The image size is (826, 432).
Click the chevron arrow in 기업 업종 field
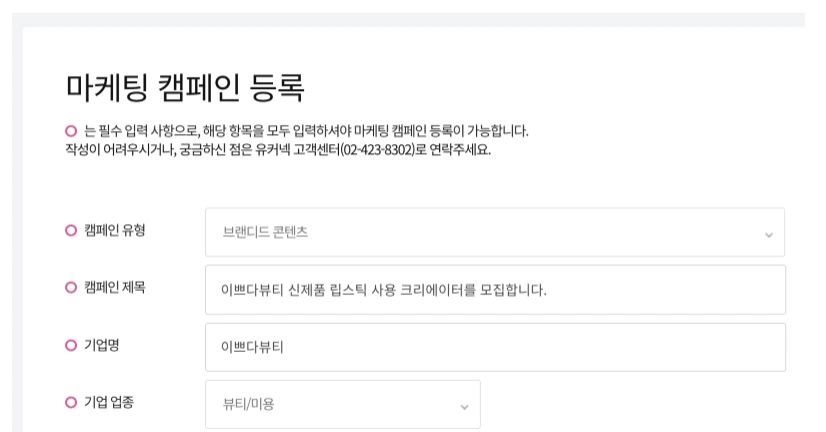pos(464,406)
